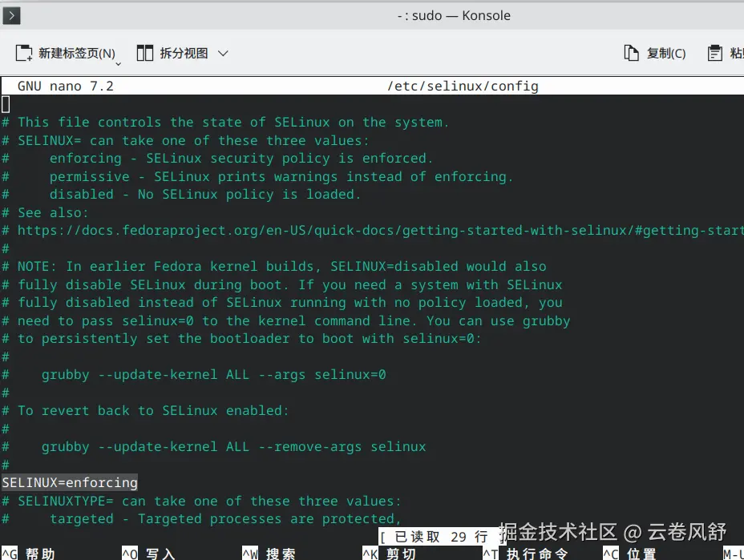744x560 pixels.
Task: Click the 'enforcing - SELinux security policy' line
Action: click(x=217, y=159)
